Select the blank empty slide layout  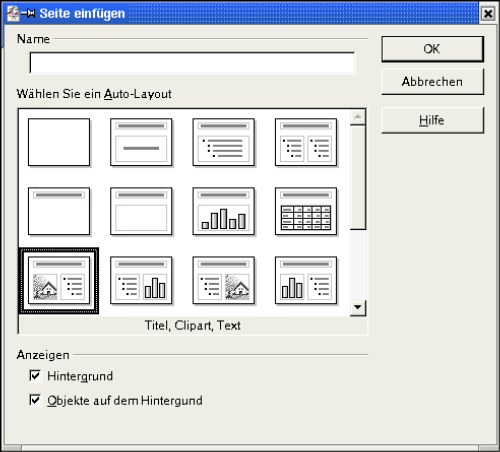click(x=59, y=142)
